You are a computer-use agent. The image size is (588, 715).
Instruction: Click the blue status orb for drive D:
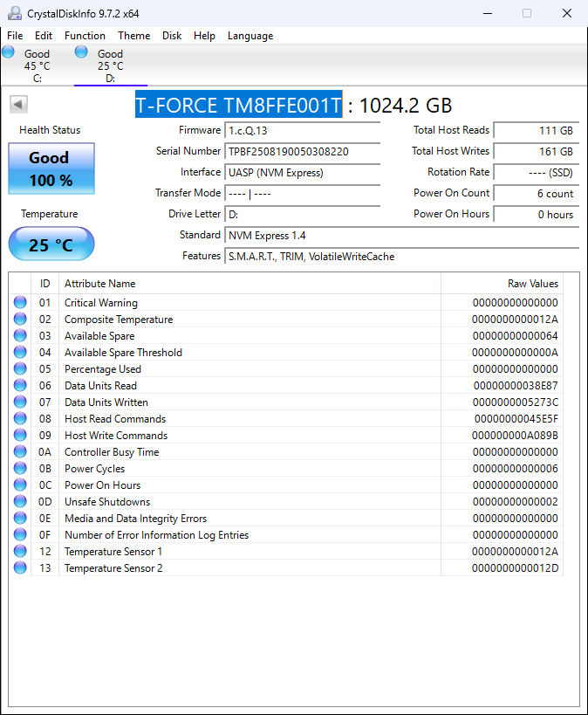81,52
